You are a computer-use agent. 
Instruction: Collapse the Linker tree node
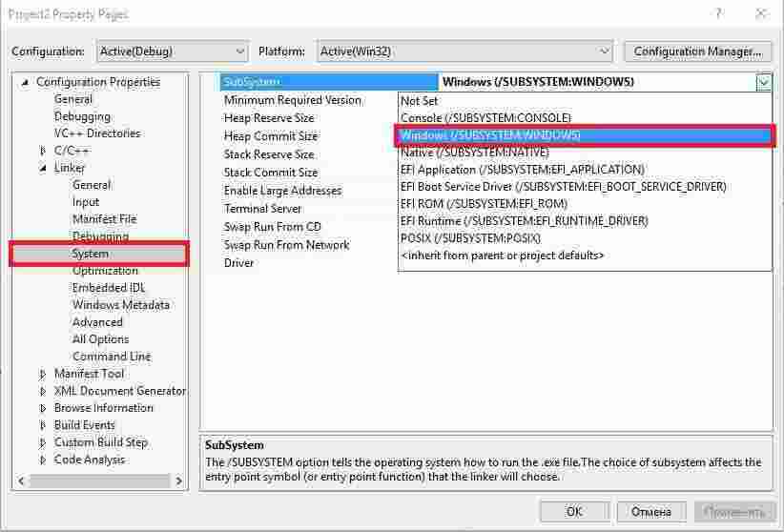pos(43,168)
